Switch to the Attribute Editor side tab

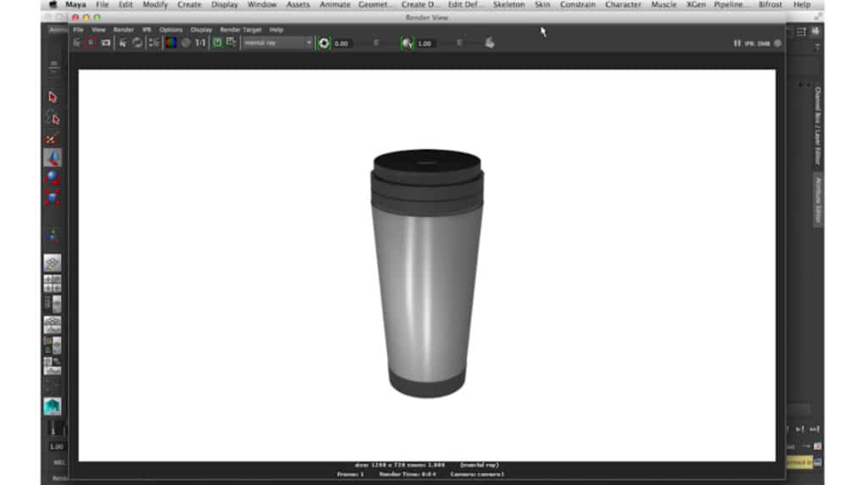(818, 200)
